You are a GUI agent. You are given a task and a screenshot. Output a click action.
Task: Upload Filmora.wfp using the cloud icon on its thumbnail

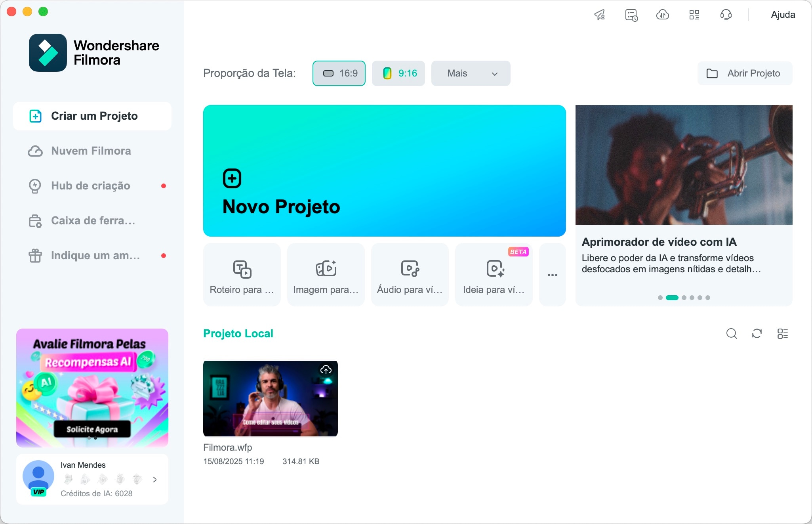coord(326,370)
